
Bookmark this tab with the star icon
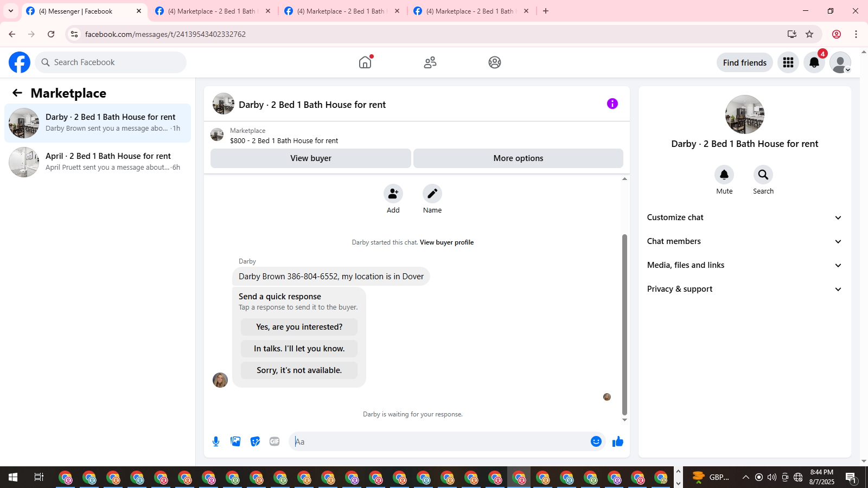(x=809, y=34)
